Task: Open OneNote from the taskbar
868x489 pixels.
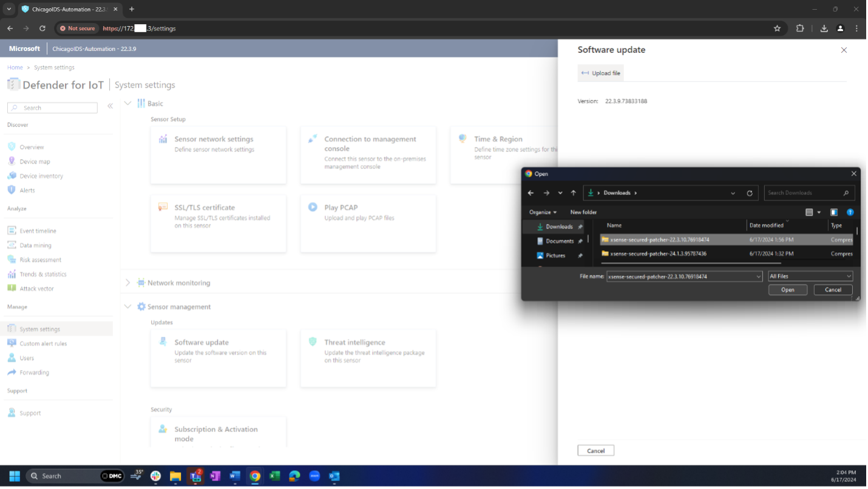Action: pos(215,476)
